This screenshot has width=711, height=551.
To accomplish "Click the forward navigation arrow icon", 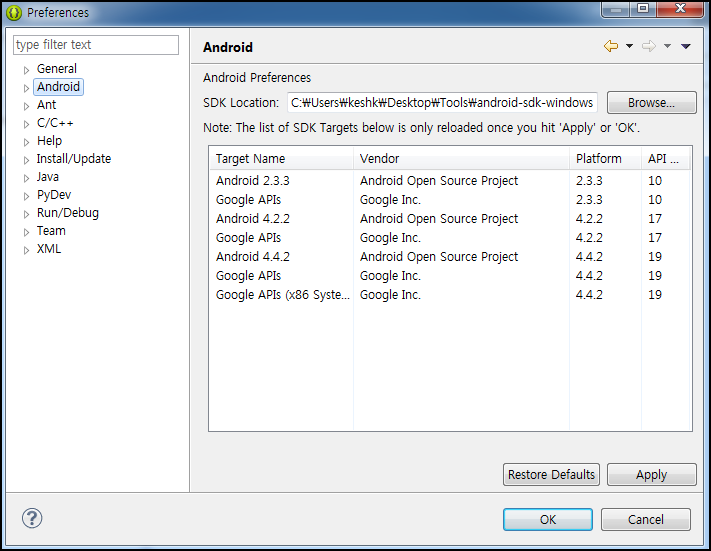I will [x=649, y=46].
